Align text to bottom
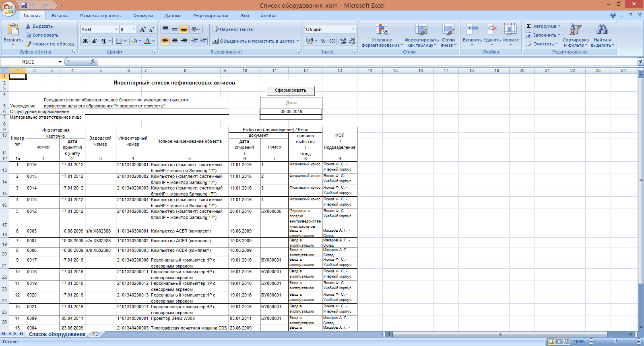The height and width of the screenshot is (346, 644). (x=184, y=29)
